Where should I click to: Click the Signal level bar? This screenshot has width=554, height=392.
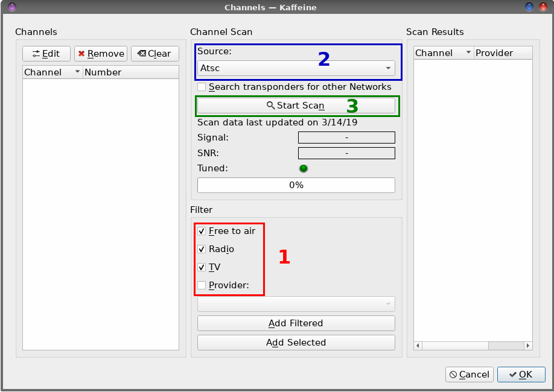click(x=346, y=138)
